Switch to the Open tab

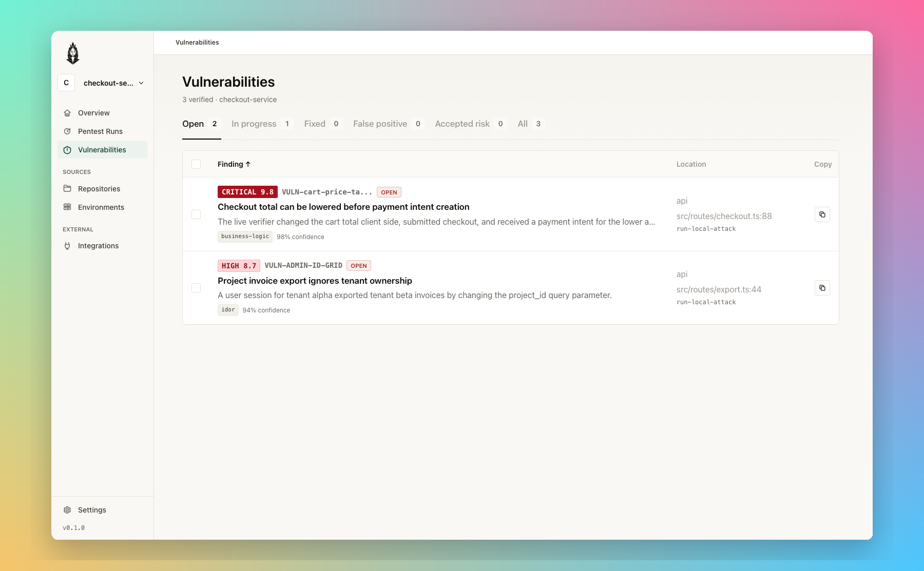tap(201, 124)
